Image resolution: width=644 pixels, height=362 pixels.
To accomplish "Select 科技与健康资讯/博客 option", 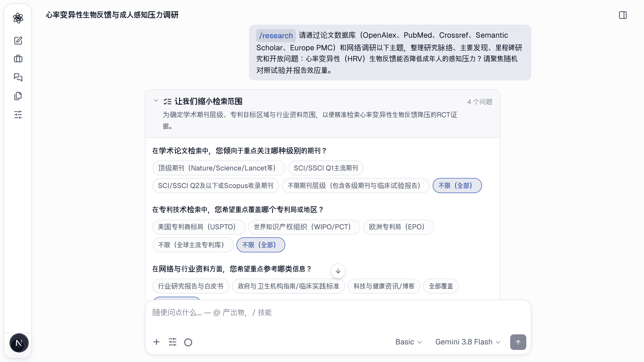I will (x=384, y=286).
